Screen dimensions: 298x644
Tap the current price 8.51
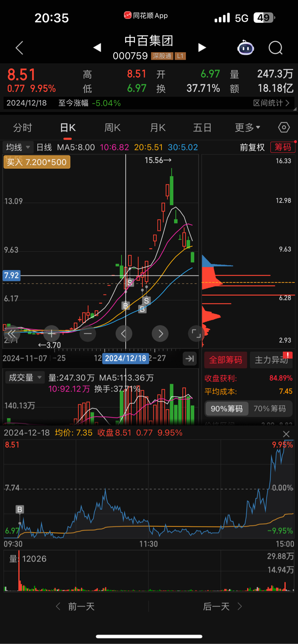pos(21,74)
